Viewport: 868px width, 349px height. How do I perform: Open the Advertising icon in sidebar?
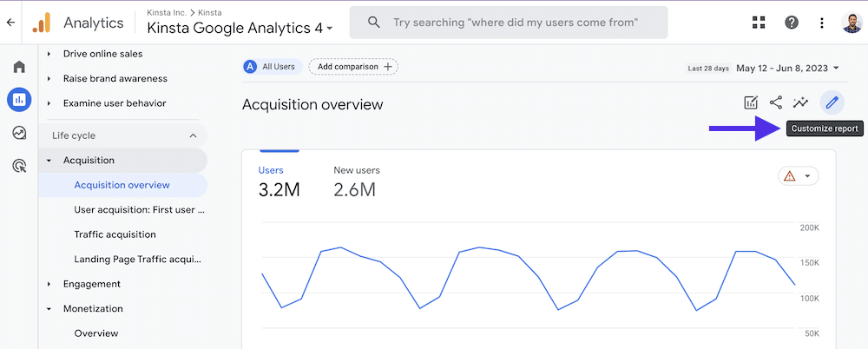[19, 166]
